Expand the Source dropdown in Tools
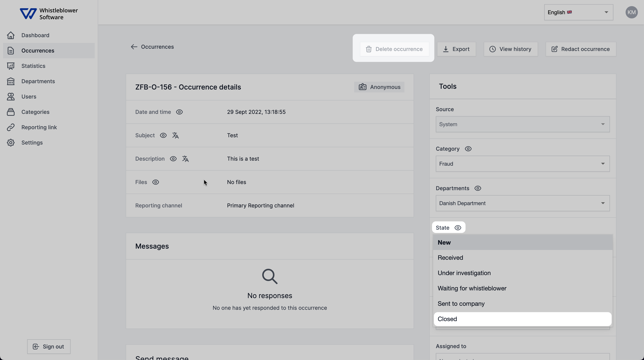The image size is (644, 360). click(x=522, y=124)
